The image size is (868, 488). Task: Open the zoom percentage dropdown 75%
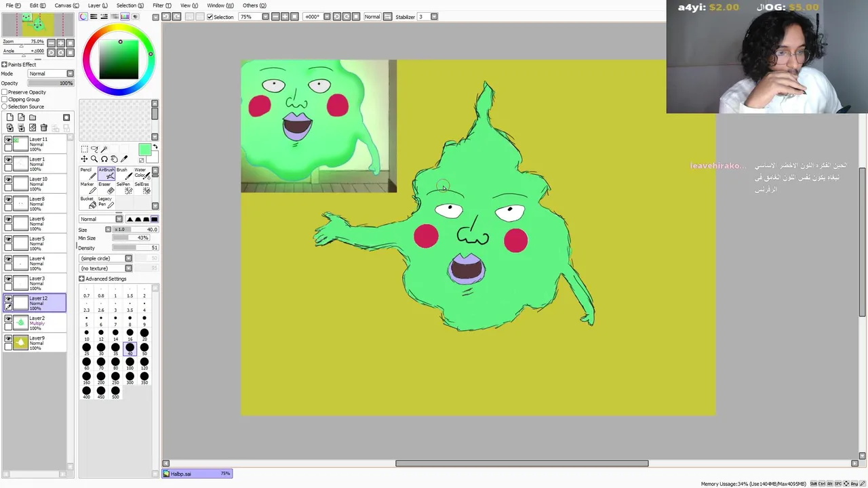265,16
